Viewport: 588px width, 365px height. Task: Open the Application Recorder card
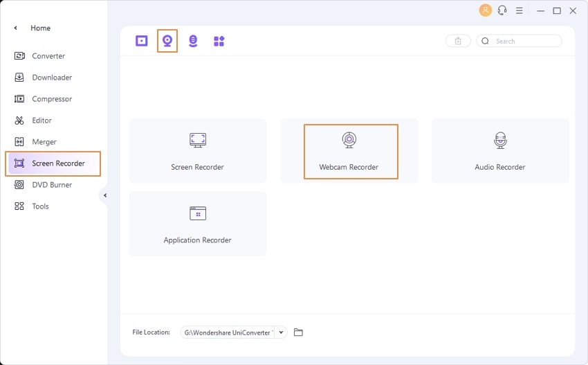198,224
